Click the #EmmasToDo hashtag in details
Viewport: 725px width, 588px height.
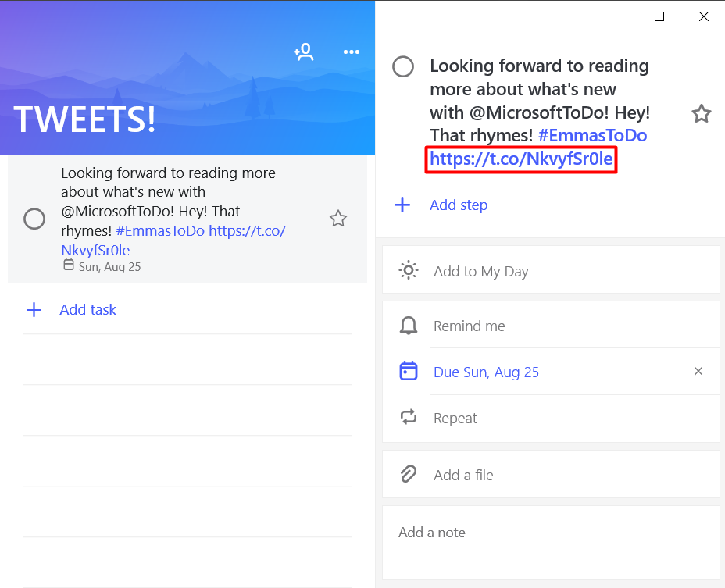point(592,135)
